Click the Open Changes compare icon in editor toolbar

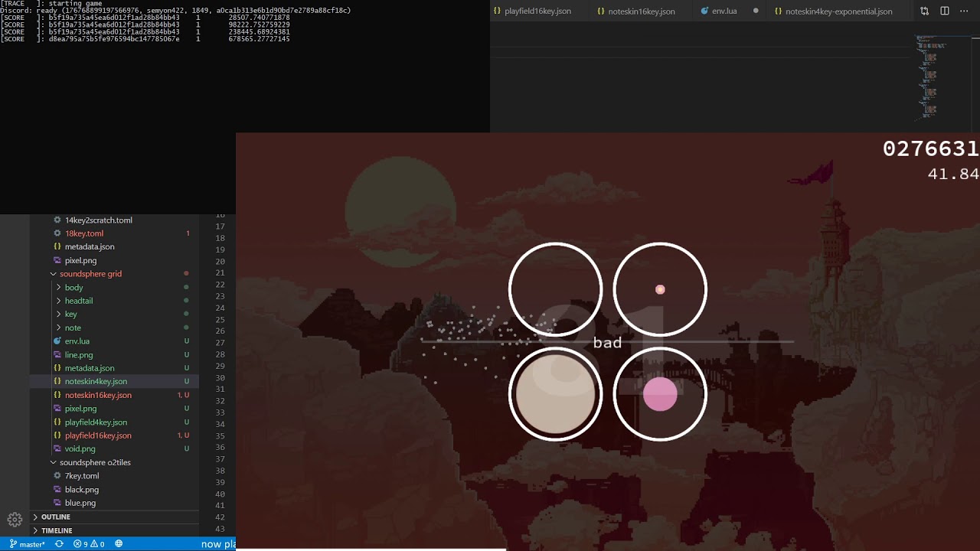[925, 11]
